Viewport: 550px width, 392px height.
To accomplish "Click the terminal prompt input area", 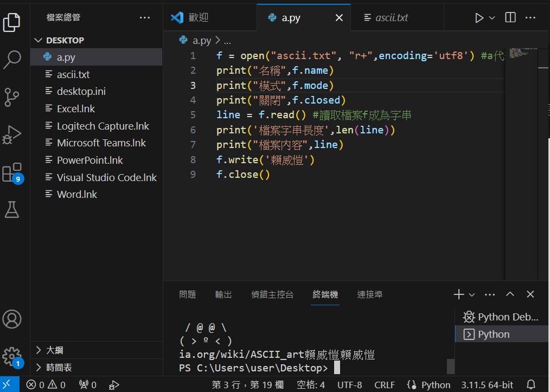I will point(337,368).
